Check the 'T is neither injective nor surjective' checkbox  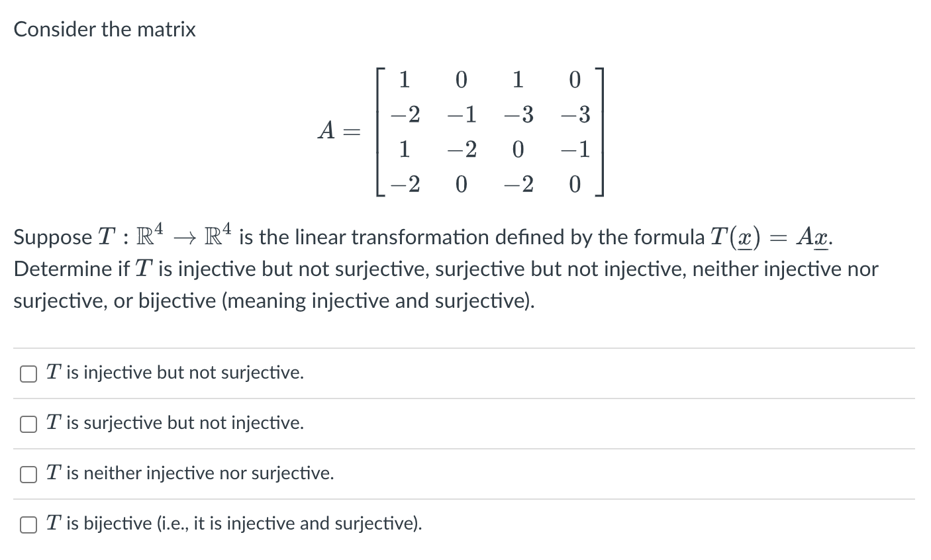click(28, 474)
